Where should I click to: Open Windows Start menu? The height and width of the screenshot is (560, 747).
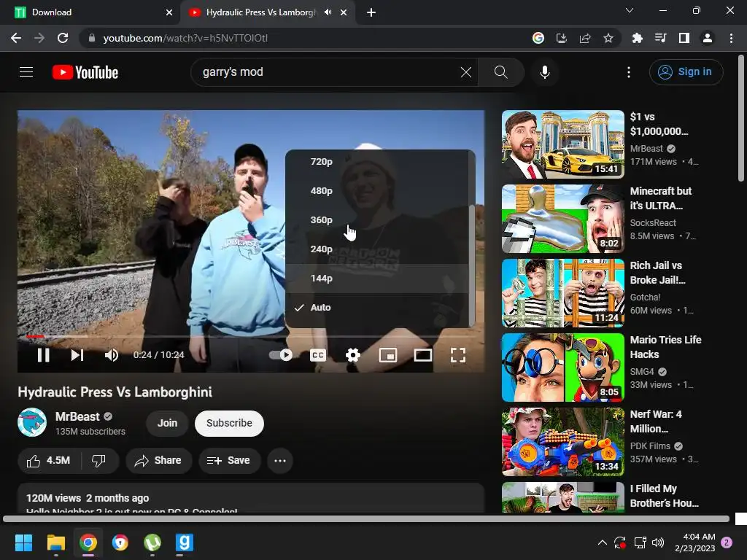[23, 542]
